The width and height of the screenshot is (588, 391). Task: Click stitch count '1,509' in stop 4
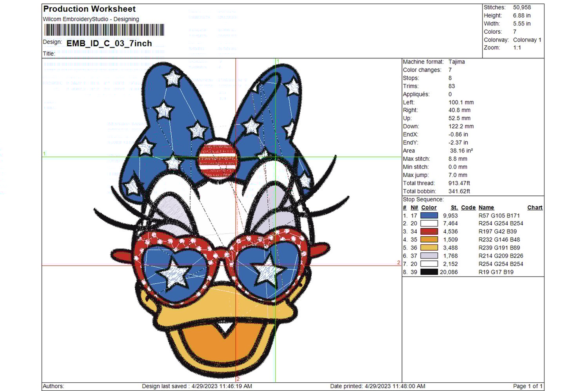coord(450,240)
